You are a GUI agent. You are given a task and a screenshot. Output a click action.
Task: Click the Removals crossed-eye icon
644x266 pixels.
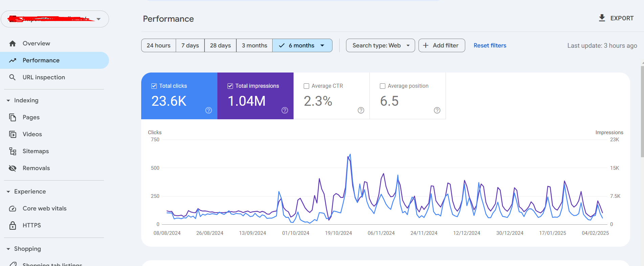click(13, 168)
